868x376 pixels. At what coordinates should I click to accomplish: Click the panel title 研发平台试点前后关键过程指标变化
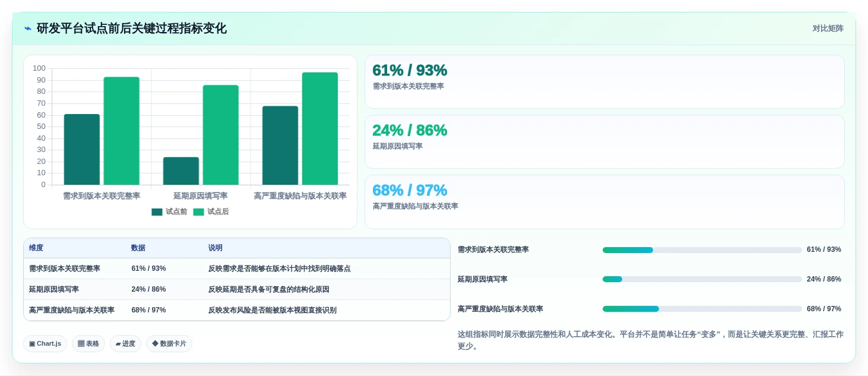pyautogui.click(x=132, y=29)
